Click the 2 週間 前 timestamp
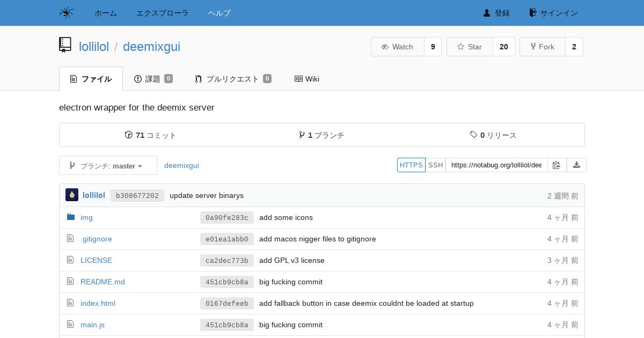The width and height of the screenshot is (644, 338). (563, 196)
